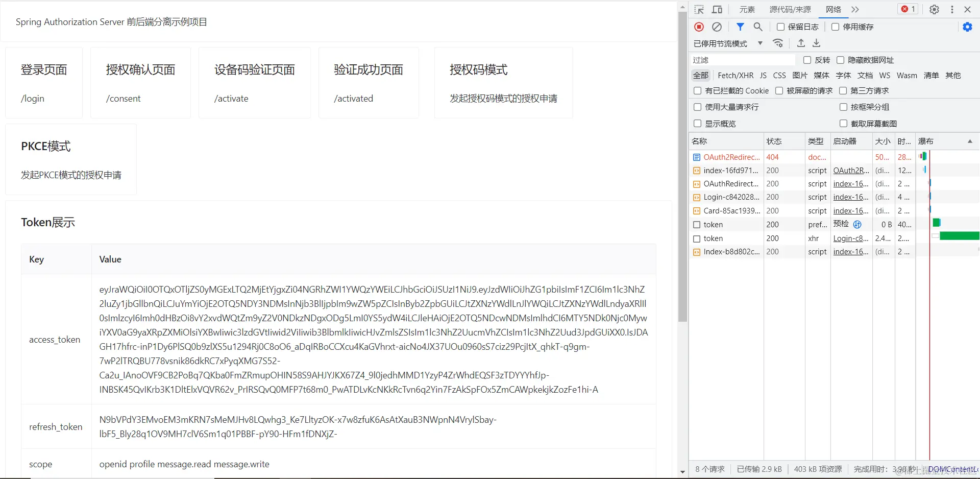The width and height of the screenshot is (980, 479).
Task: Switch to the 源代码/来源 tab
Action: tap(790, 10)
